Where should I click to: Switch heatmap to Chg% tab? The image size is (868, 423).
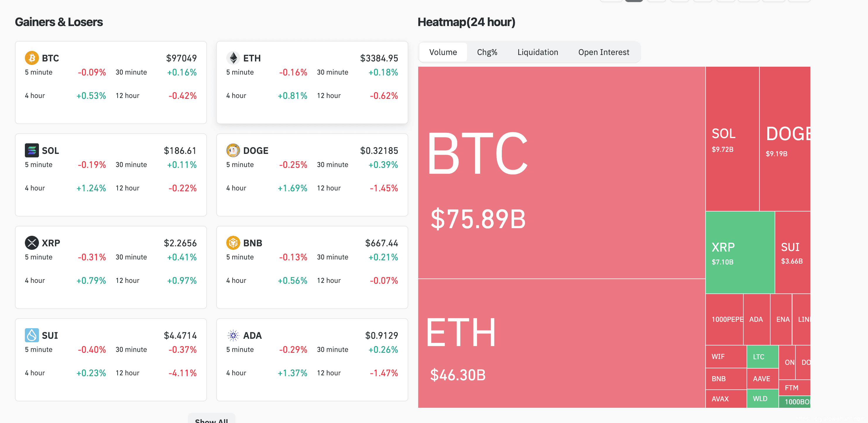coord(487,52)
